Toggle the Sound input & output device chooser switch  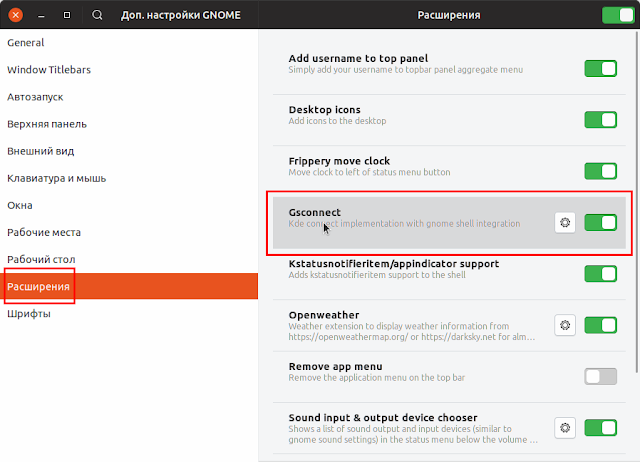[600, 428]
